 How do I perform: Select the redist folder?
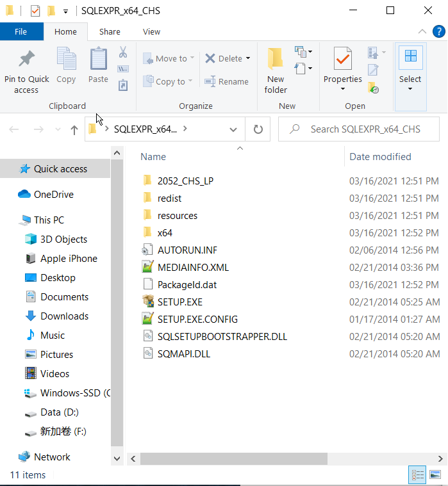point(169,198)
